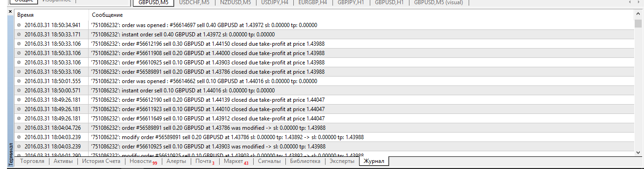644x169 pixels.
Task: Switch to the Новости tab
Action: pos(143,162)
